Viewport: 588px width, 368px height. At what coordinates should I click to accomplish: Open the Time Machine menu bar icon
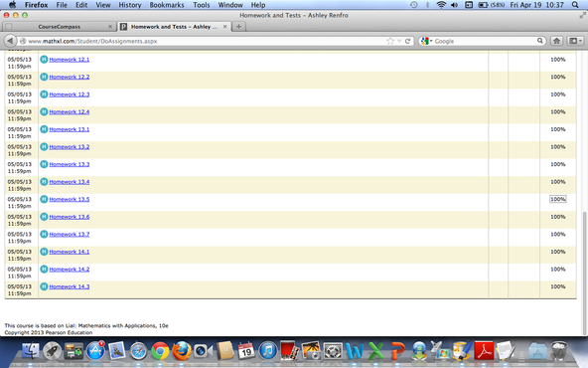pos(413,5)
